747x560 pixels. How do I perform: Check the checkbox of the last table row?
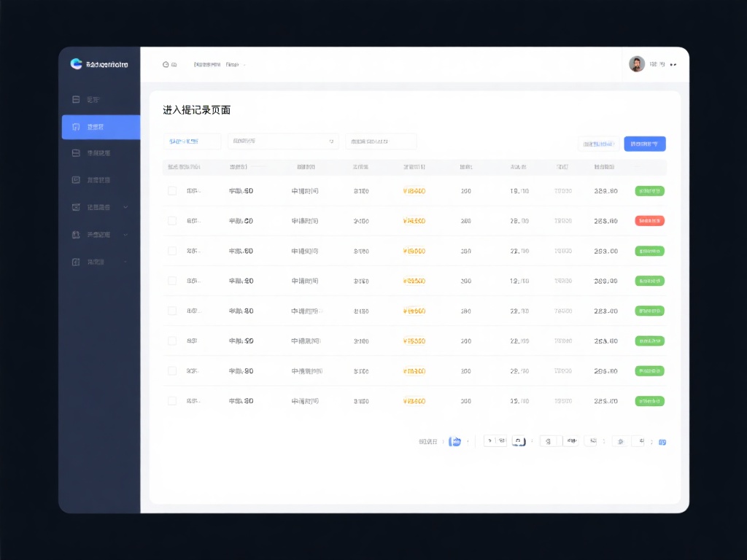coord(172,400)
